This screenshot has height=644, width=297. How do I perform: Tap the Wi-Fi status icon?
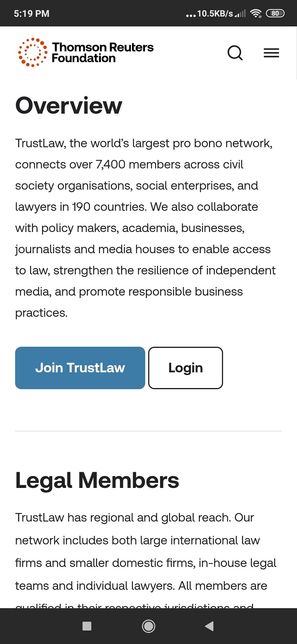pyautogui.click(x=256, y=13)
